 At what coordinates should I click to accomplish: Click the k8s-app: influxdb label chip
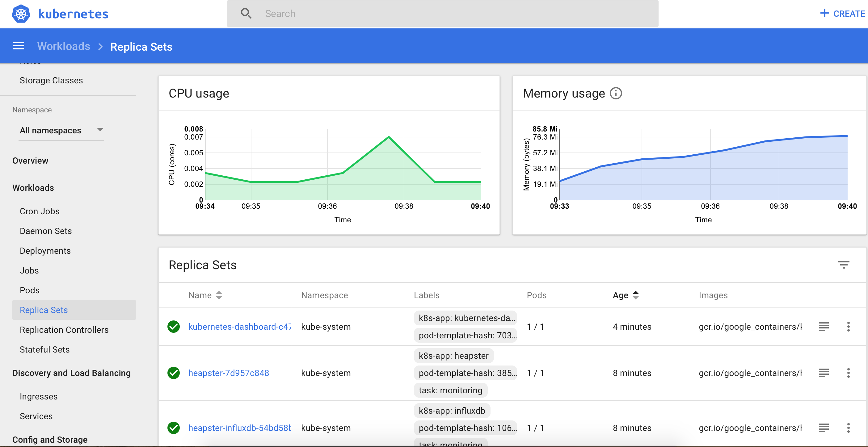[452, 411]
